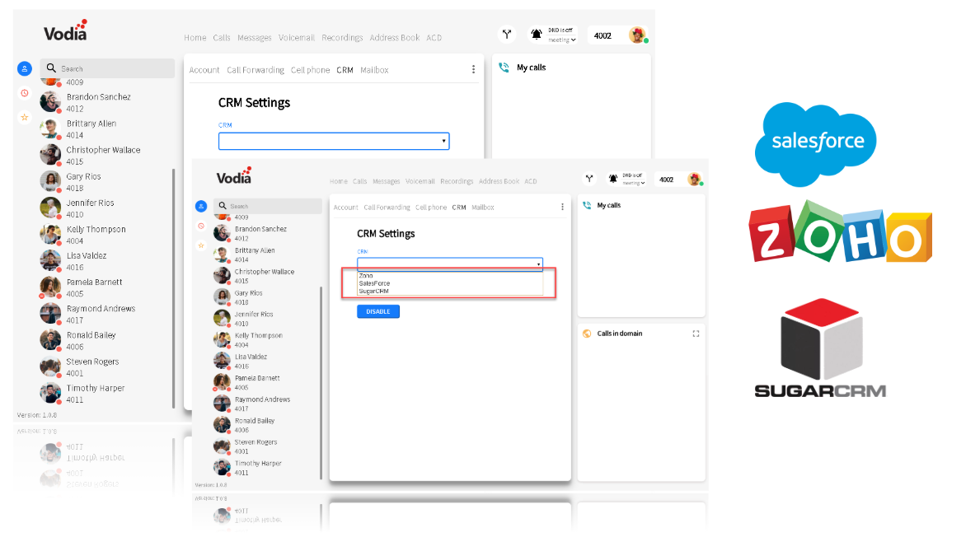Open user avatar menu in front window
This screenshot has height=537, width=980.
click(694, 180)
